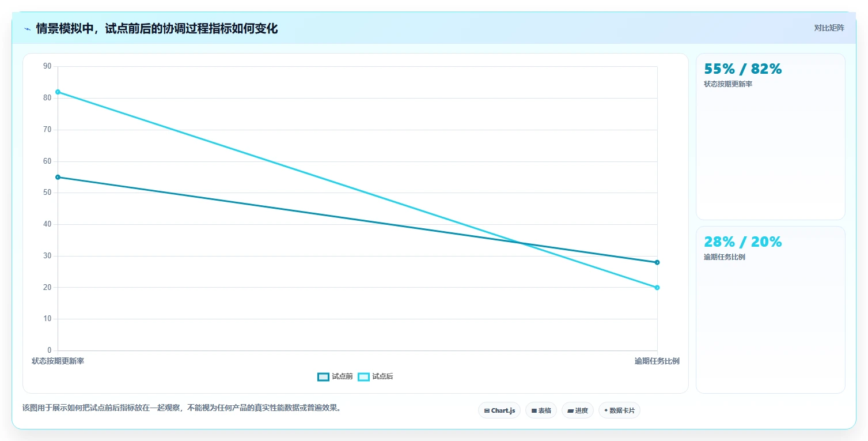The height and width of the screenshot is (441, 868).
Task: Click the 28% / 20% value card heading
Action: (x=743, y=242)
